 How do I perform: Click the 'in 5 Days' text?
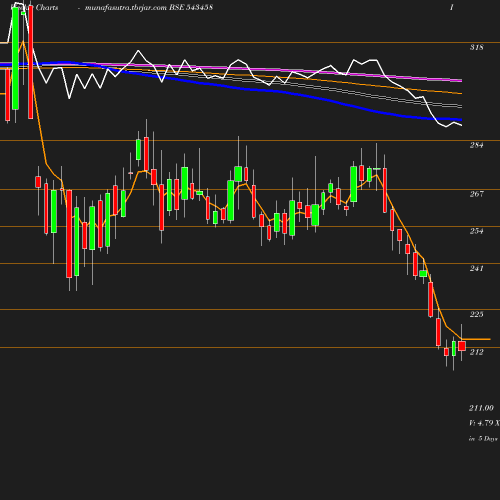[483, 439]
